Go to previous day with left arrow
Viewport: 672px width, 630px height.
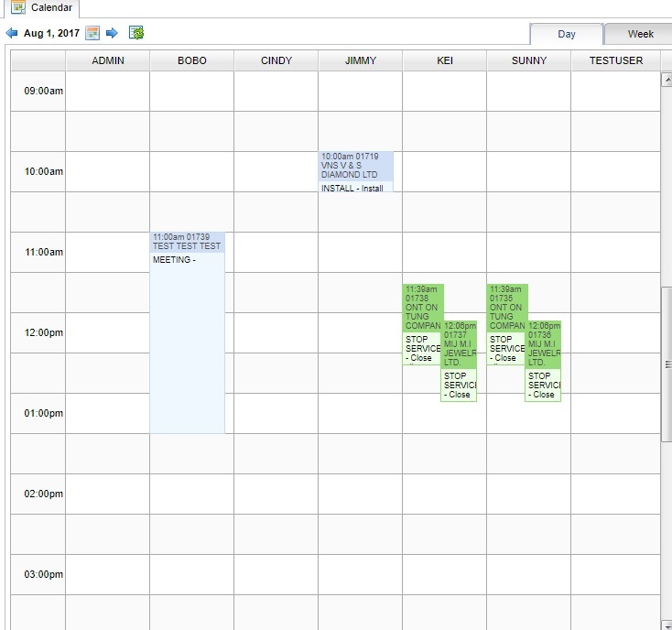tap(12, 34)
